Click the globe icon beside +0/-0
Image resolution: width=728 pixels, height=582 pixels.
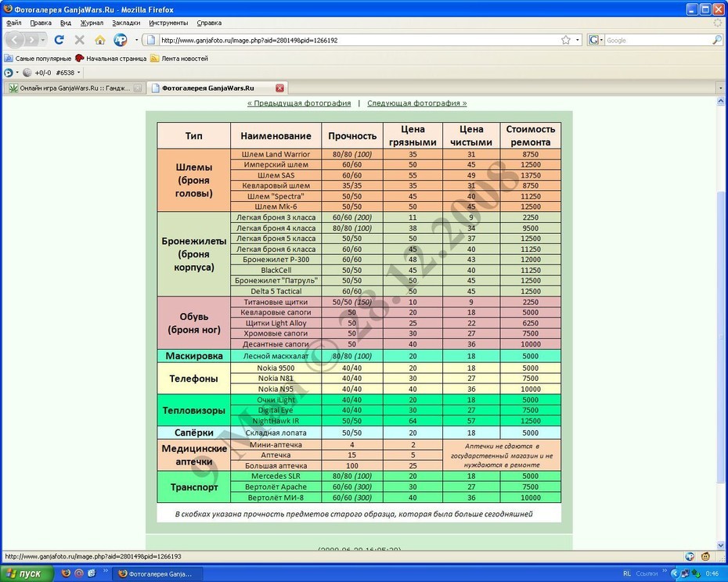click(x=27, y=73)
